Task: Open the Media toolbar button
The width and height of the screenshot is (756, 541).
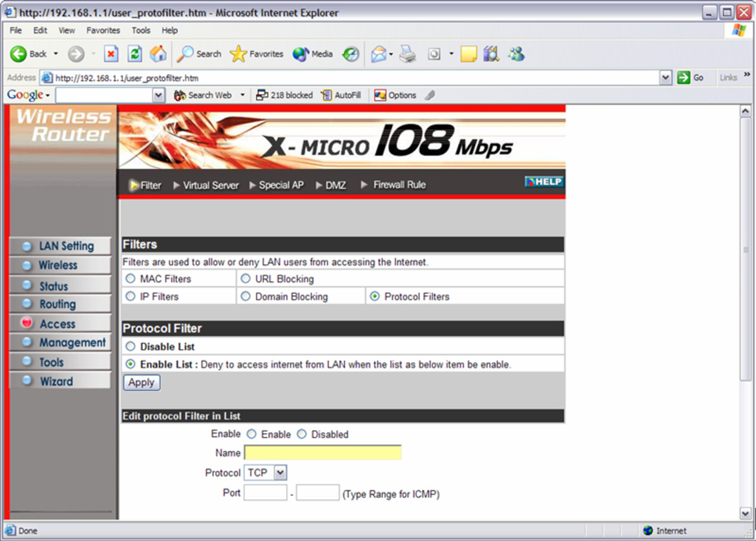Action: point(313,54)
